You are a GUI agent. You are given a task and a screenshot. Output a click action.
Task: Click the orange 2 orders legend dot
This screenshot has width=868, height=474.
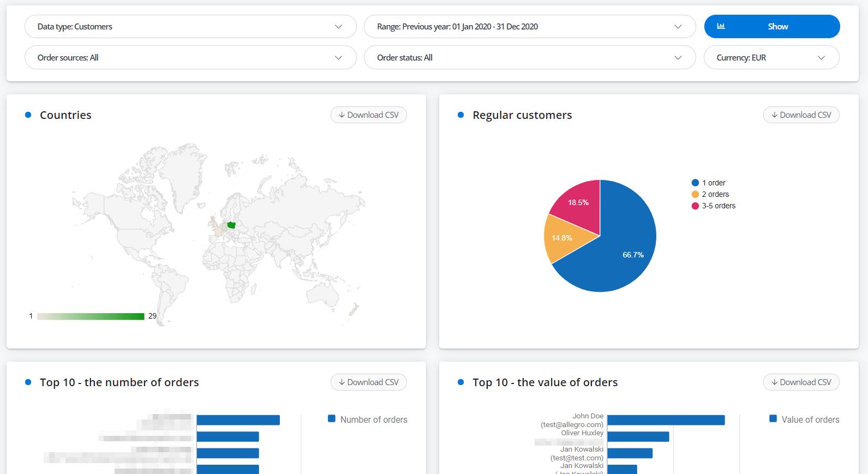(x=695, y=194)
